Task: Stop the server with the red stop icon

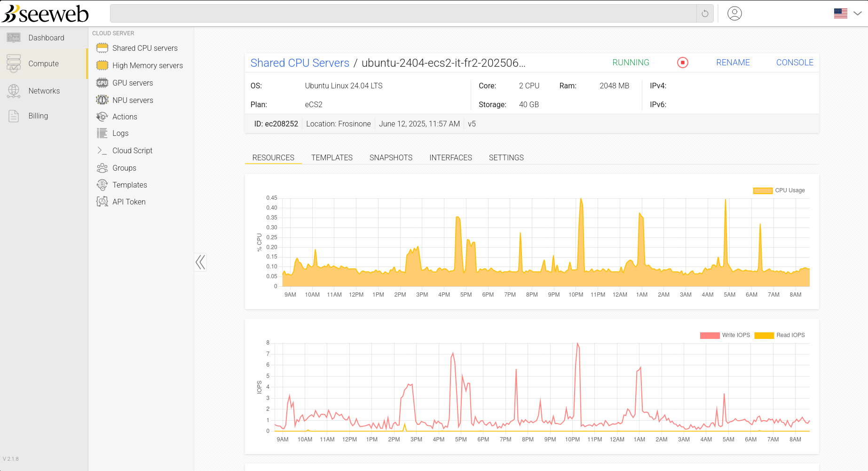Action: coord(683,63)
